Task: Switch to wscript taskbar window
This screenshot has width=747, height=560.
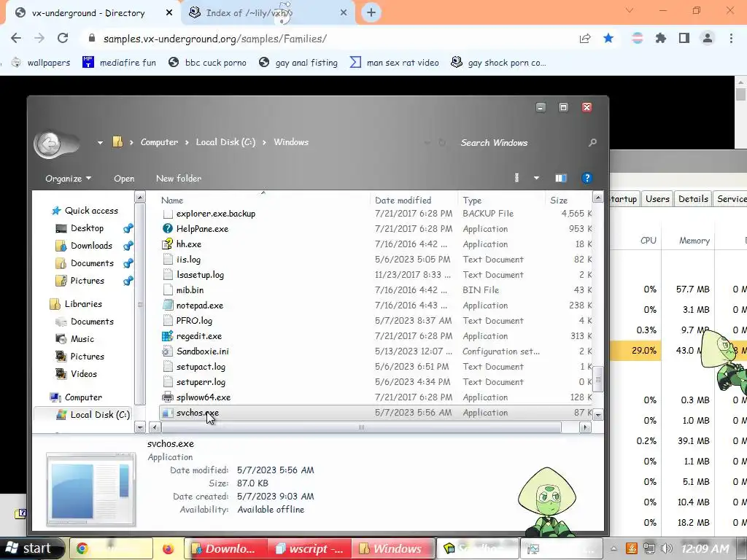Action: point(309,549)
